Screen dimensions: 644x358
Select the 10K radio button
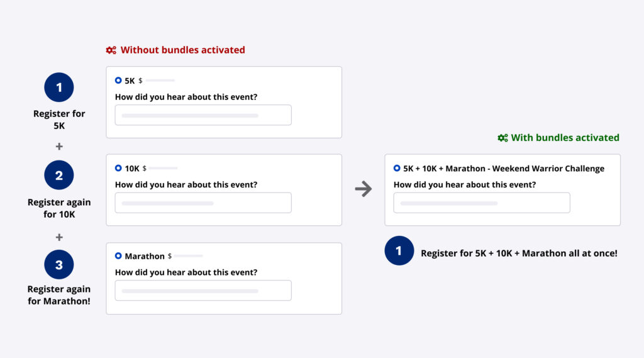118,168
